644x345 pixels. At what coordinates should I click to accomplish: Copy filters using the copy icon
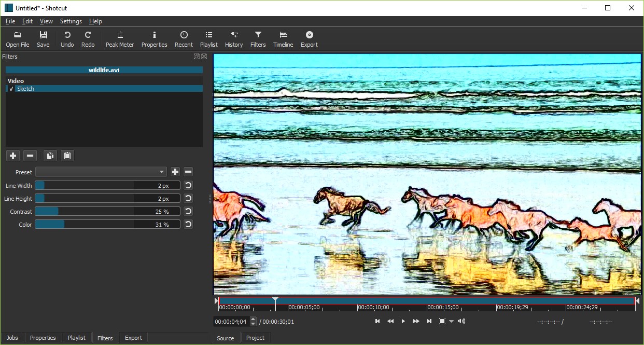coord(49,155)
